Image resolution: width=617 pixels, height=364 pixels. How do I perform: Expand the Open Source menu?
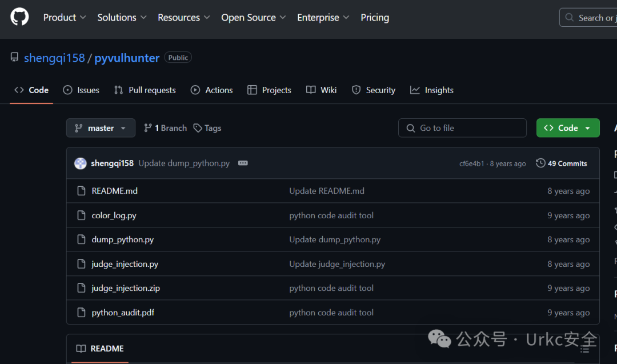point(254,18)
